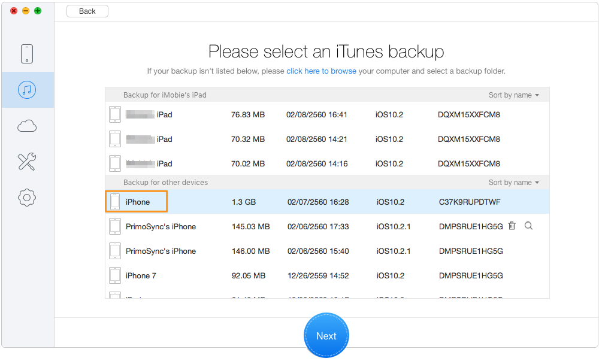This screenshot has width=599, height=364.
Task: Click iOS10.2.1 in the 146.00 MB row
Action: [394, 251]
